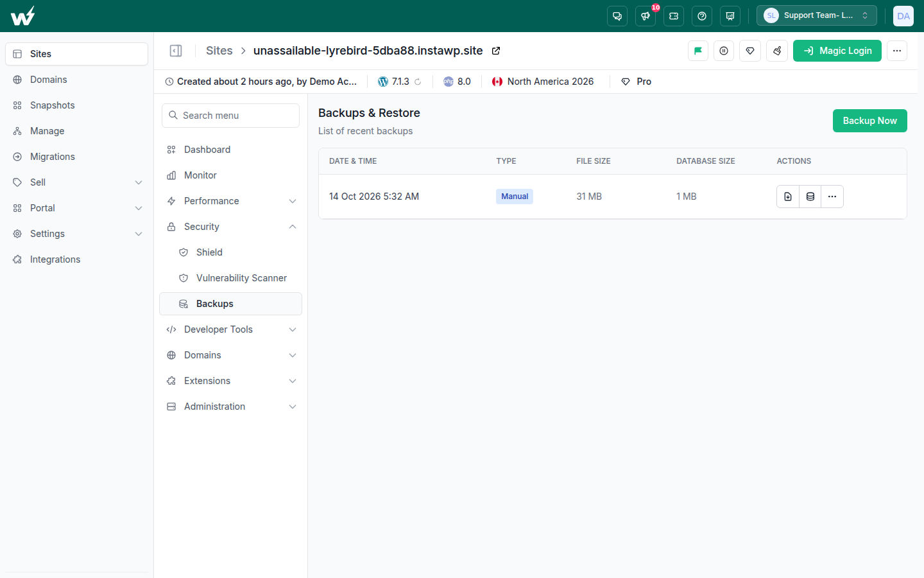Viewport: 924px width, 578px height.
Task: Open Shield under Security
Action: tap(230, 252)
